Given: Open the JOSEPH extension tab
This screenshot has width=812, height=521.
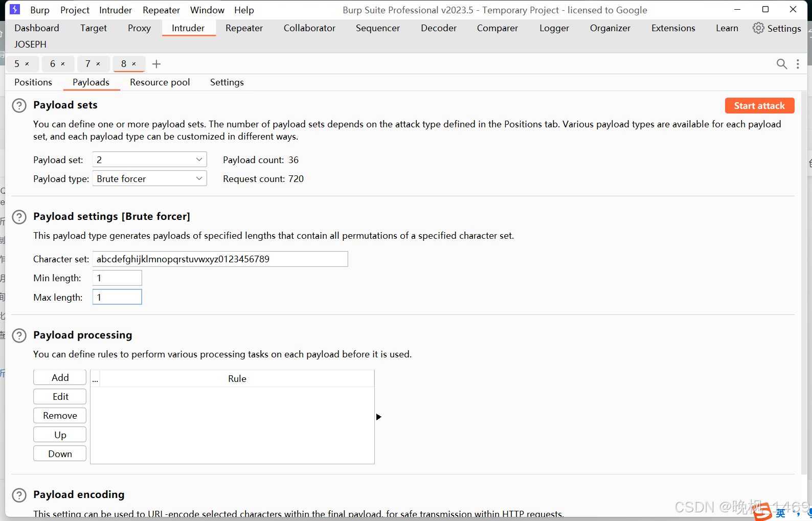Looking at the screenshot, I should [x=30, y=44].
